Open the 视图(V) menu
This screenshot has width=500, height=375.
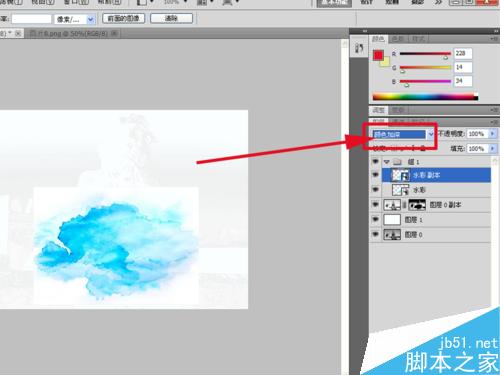(x=42, y=2)
